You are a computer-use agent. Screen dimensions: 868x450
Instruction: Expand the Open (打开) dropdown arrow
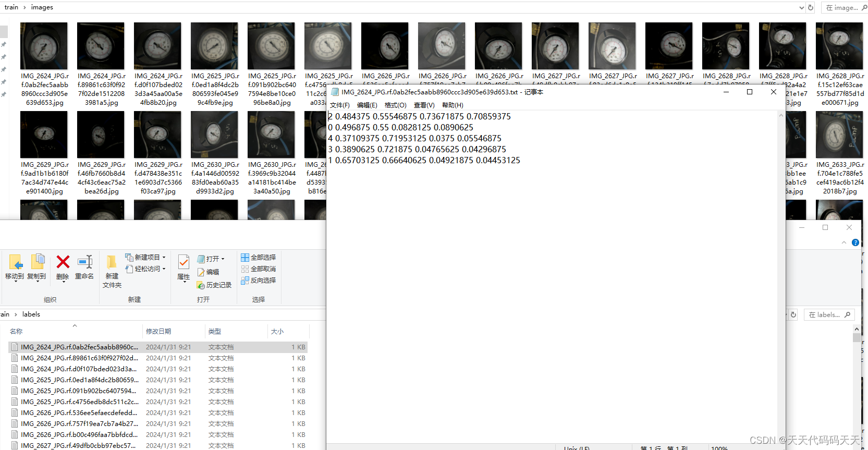(x=223, y=259)
